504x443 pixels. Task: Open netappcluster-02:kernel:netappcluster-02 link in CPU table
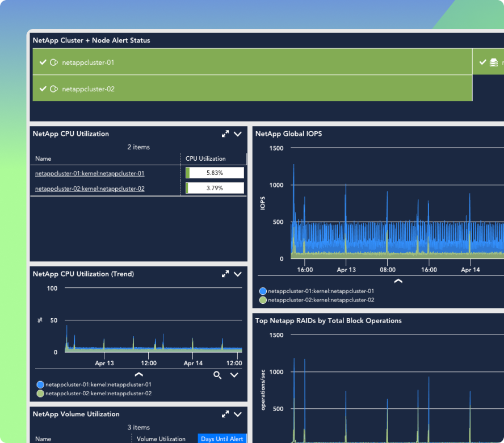click(90, 189)
